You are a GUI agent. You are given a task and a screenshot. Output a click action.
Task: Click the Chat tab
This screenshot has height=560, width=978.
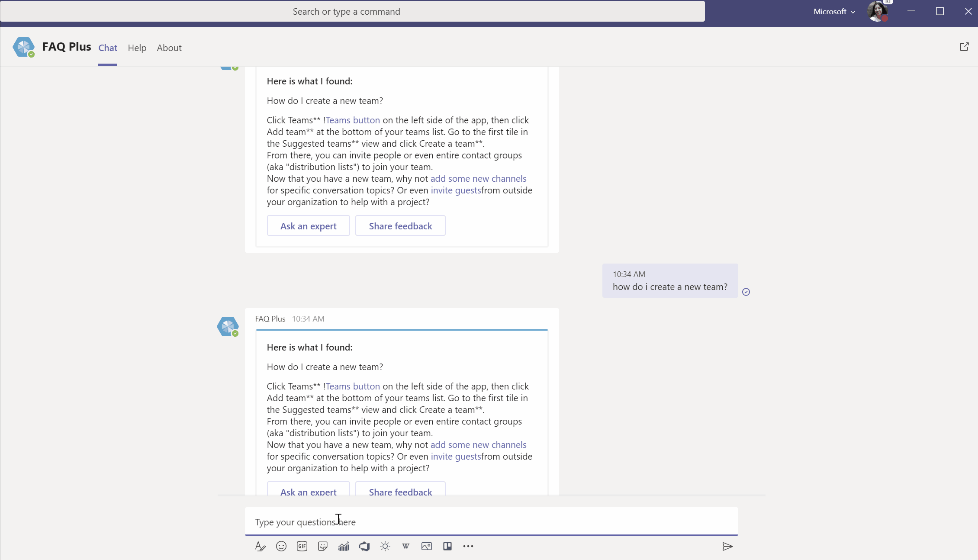point(107,47)
